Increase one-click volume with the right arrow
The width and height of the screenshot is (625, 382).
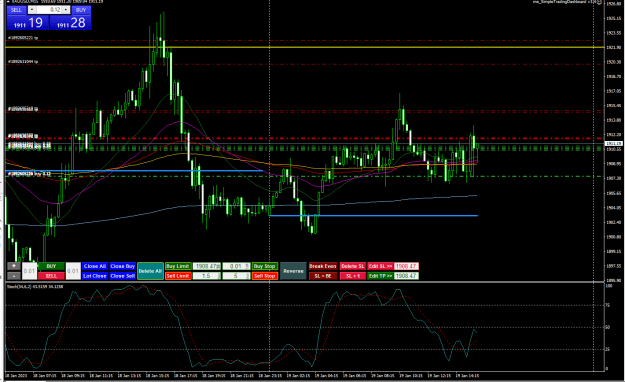[x=66, y=10]
